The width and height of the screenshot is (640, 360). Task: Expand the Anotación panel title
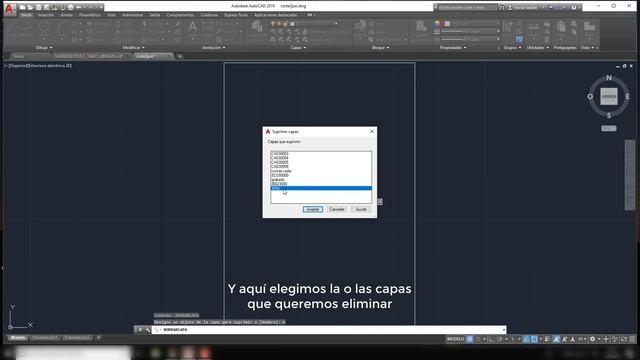[x=213, y=48]
